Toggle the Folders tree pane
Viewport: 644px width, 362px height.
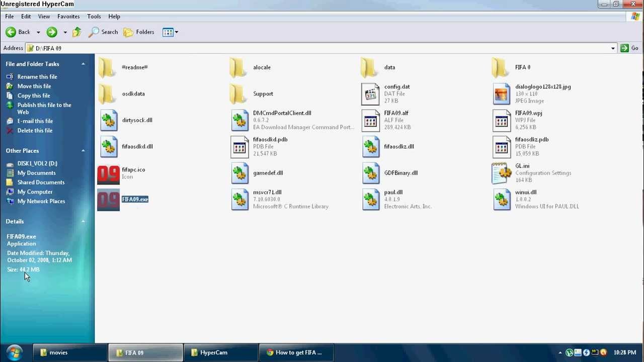(x=139, y=32)
